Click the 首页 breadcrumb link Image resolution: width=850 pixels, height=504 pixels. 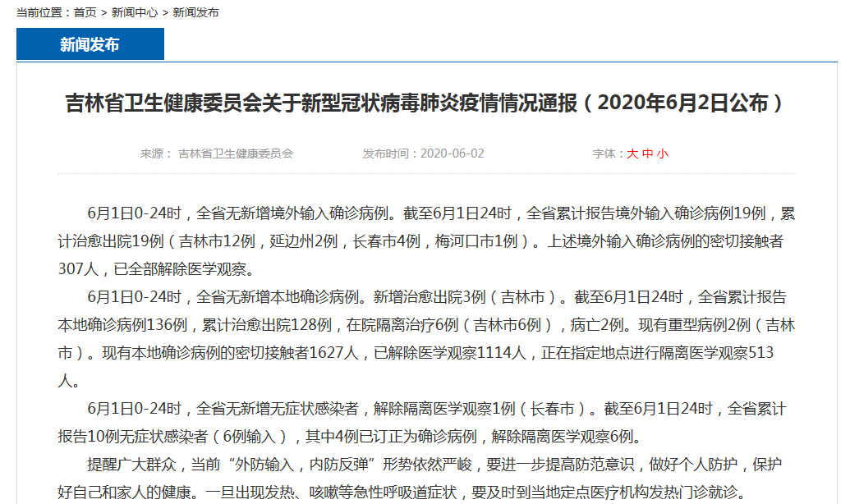(85, 12)
